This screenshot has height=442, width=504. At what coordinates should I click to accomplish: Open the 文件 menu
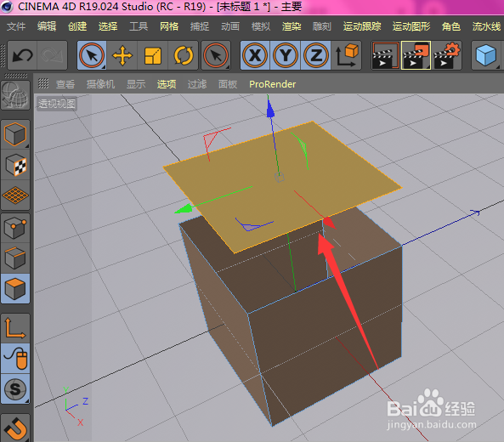[x=16, y=26]
